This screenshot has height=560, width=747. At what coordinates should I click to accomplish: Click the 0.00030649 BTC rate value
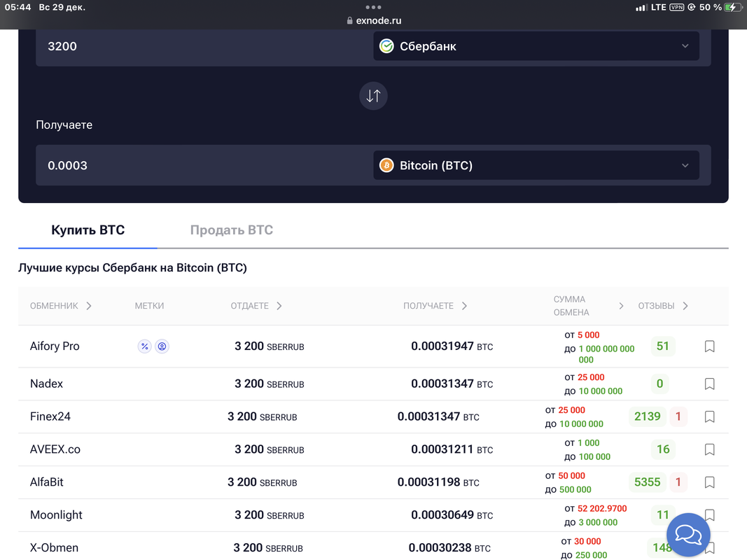(x=452, y=515)
